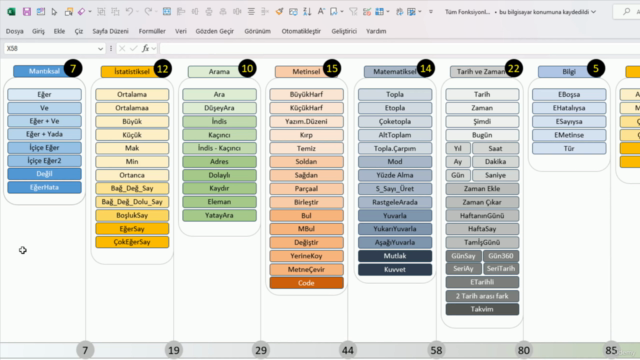The image size is (640, 360).
Task: Click the fx Insert Function icon
Action: coord(145,49)
